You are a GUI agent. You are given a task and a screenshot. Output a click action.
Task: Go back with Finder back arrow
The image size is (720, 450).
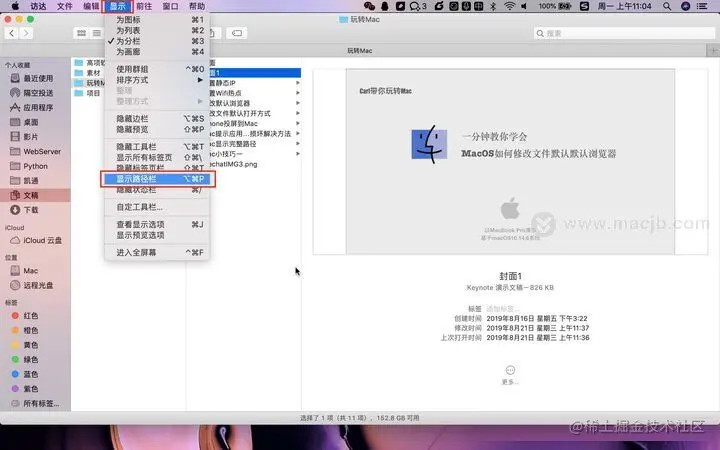[x=12, y=33]
